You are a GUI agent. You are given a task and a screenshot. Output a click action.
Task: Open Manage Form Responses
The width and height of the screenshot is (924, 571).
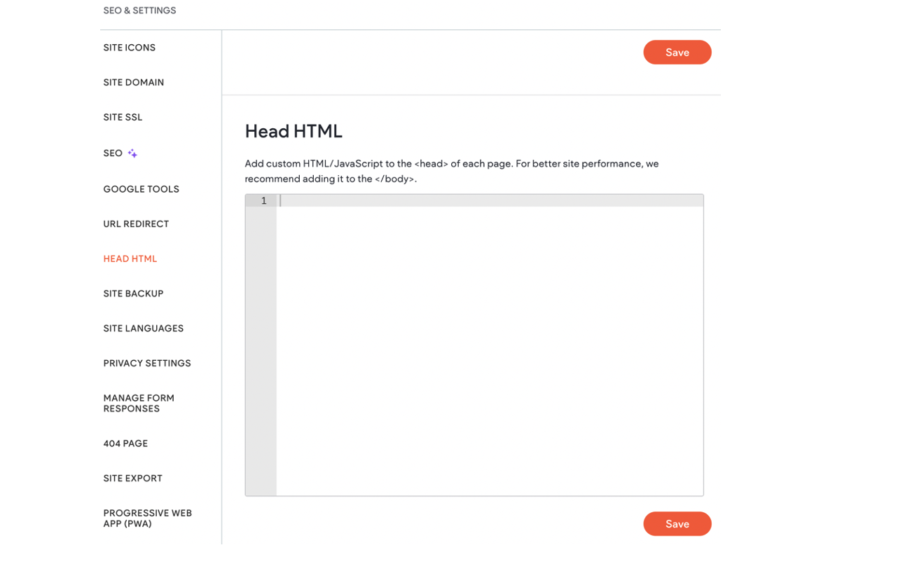coord(139,404)
